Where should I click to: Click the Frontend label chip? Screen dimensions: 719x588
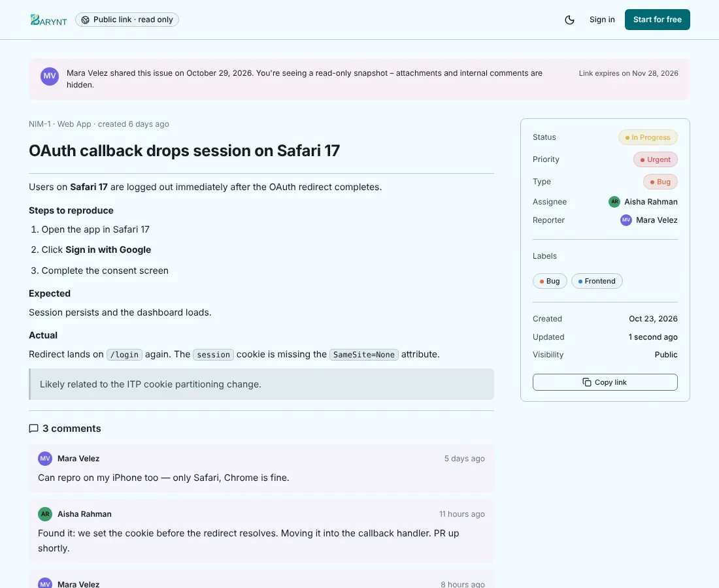tap(597, 281)
